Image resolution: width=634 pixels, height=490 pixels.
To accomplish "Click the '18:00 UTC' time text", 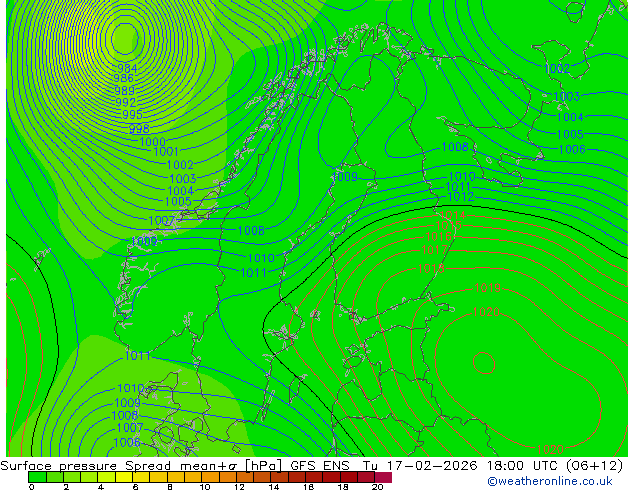I will click(x=523, y=466).
